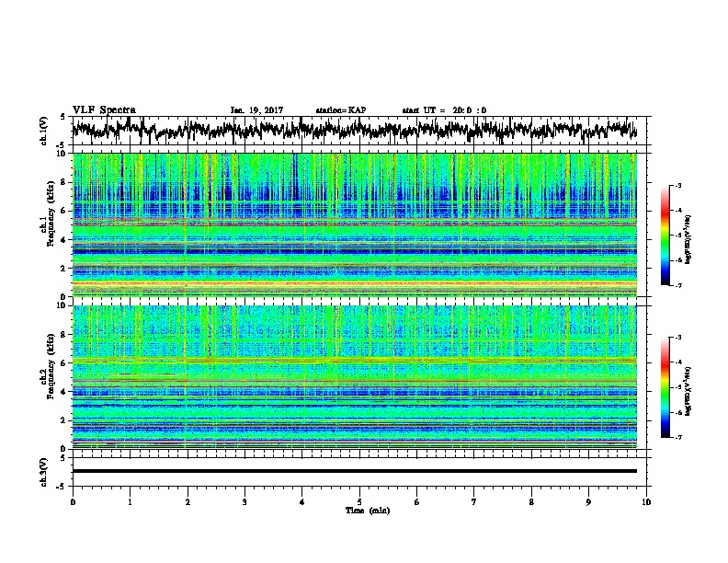Click time-axis tick label "2"
The image size is (728, 563).
188,502
